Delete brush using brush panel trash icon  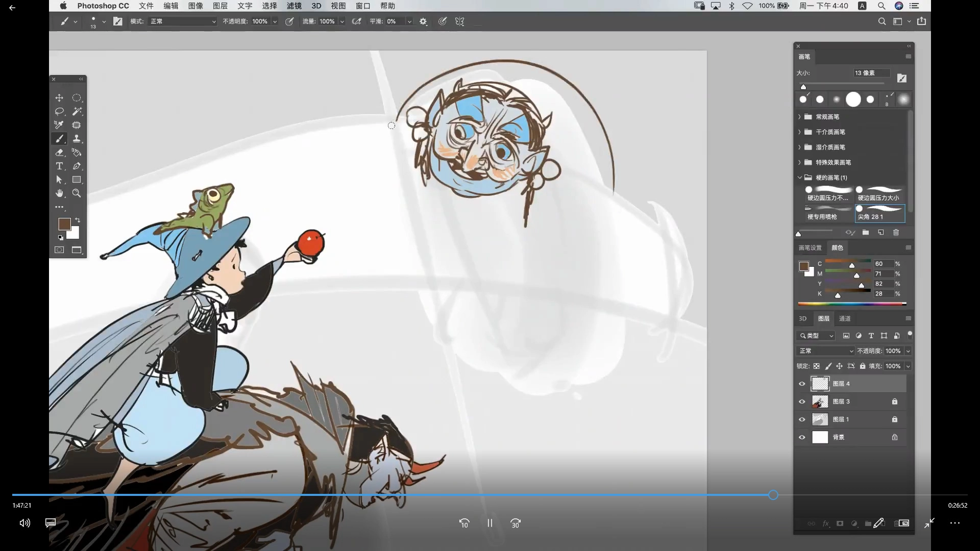pyautogui.click(x=896, y=233)
